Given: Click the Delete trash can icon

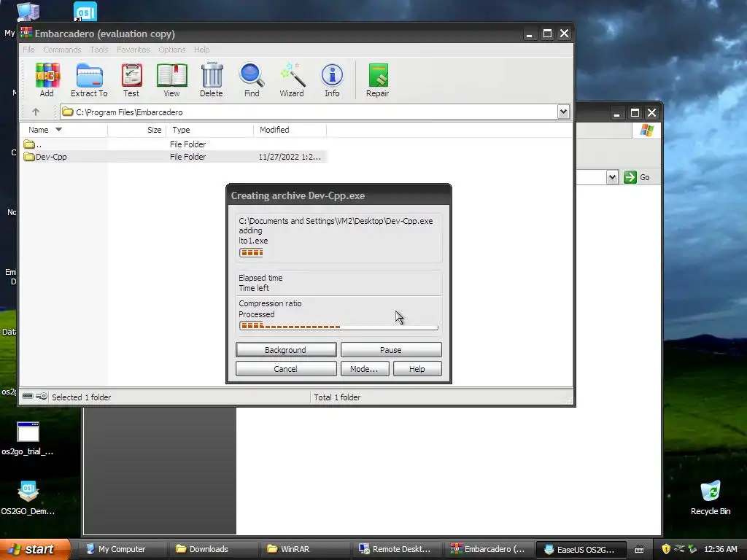Looking at the screenshot, I should point(212,79).
